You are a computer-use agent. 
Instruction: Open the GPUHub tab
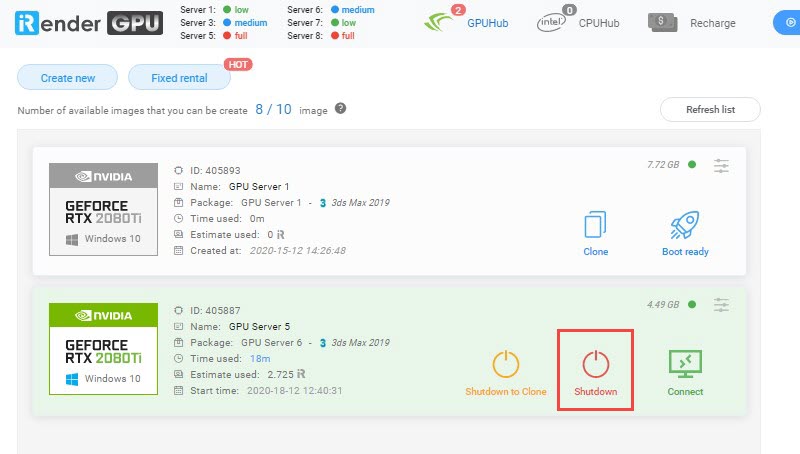tap(466, 22)
